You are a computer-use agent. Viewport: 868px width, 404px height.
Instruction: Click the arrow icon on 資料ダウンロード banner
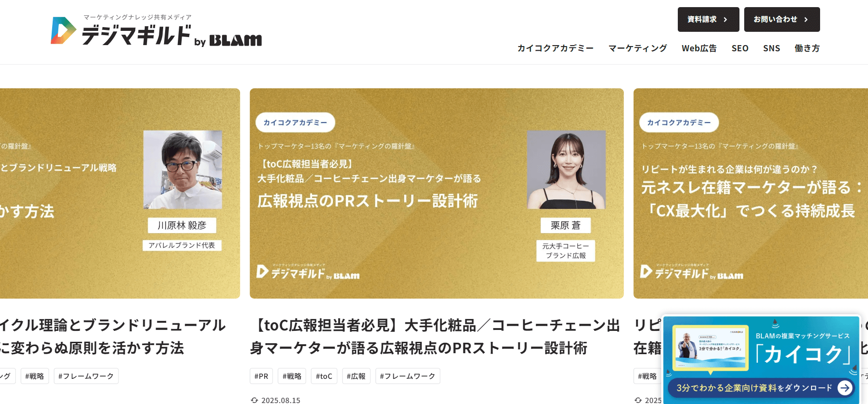coord(845,388)
